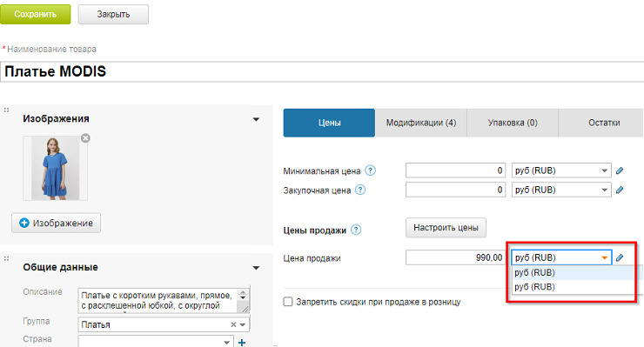Click pencil edit icon for Цена продажи currency

pyautogui.click(x=620, y=257)
